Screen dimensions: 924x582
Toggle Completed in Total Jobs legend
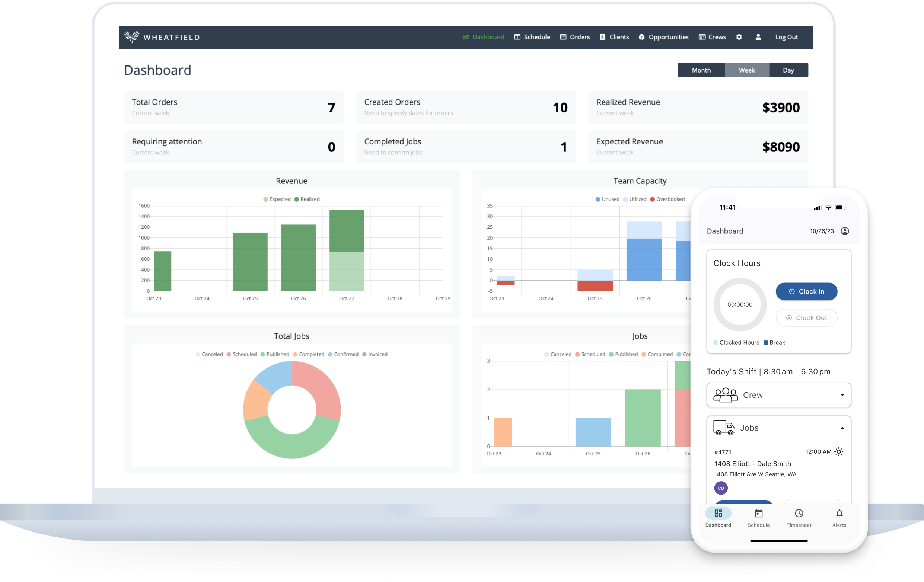pyautogui.click(x=308, y=354)
